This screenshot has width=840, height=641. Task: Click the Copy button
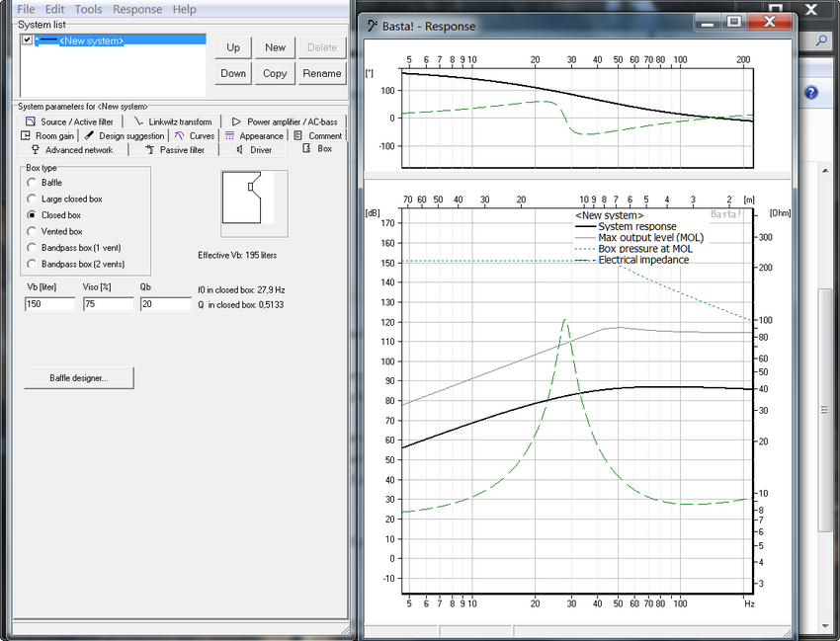point(275,73)
